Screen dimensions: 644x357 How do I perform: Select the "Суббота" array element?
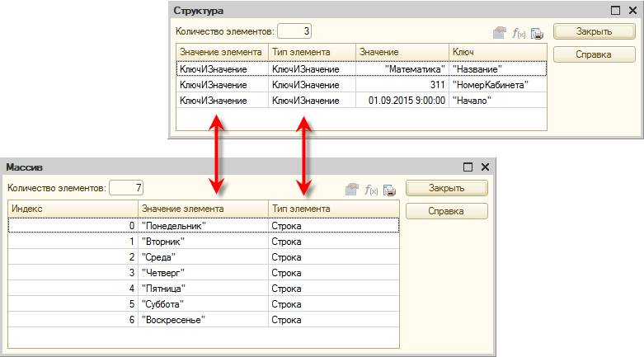click(x=203, y=303)
